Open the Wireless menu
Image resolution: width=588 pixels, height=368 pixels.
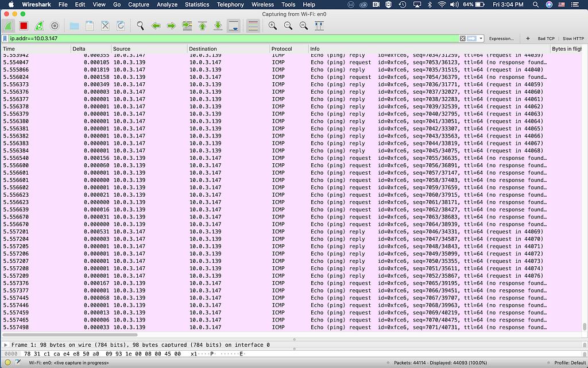(x=262, y=5)
